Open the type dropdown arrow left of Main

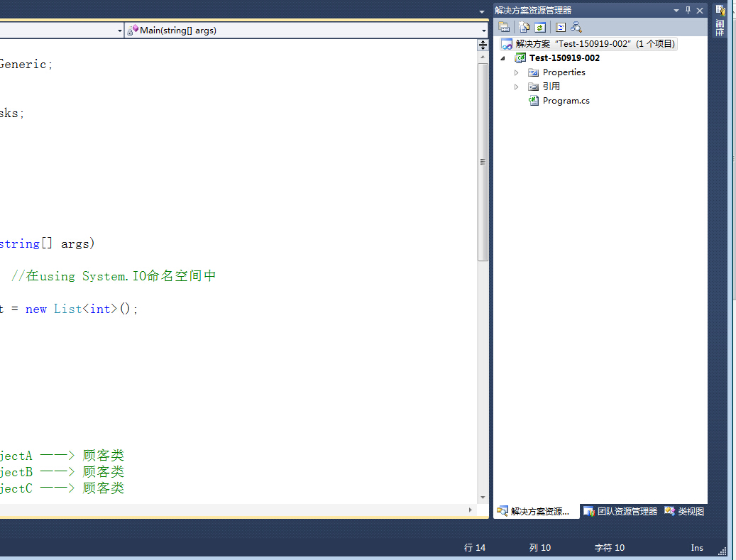coord(120,31)
